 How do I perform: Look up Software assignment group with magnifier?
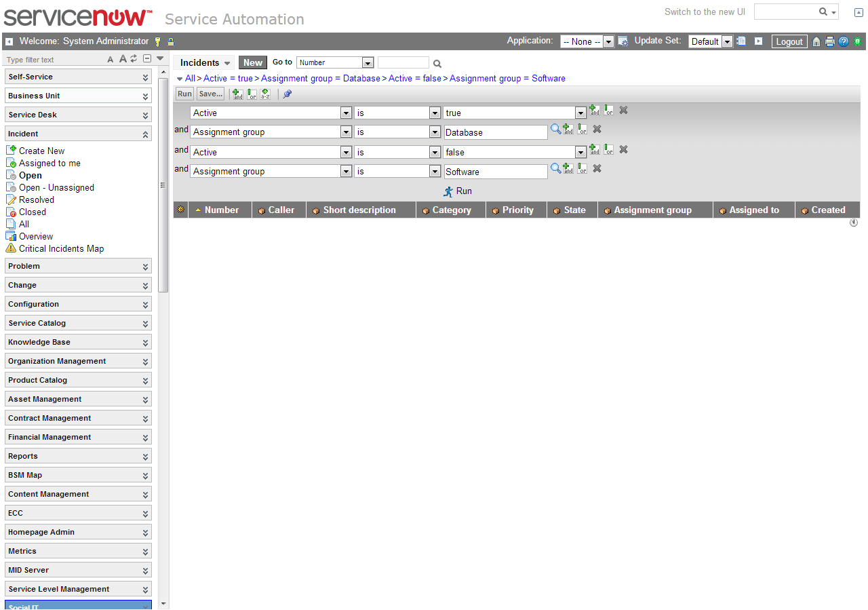coord(555,168)
